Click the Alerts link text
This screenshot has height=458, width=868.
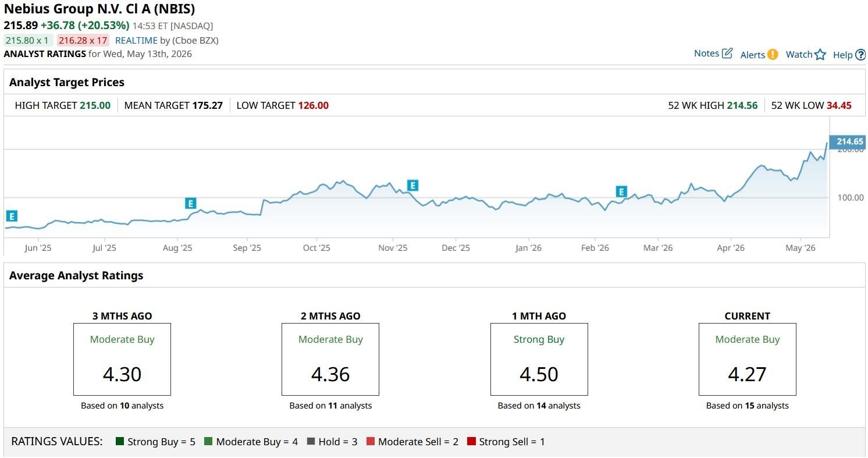tap(753, 55)
